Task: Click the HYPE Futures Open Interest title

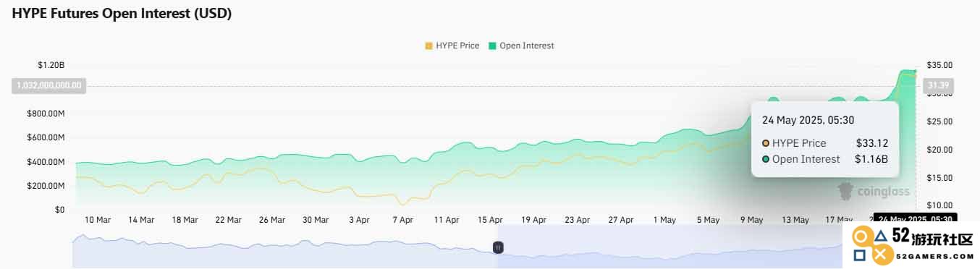Action: pyautogui.click(x=122, y=14)
